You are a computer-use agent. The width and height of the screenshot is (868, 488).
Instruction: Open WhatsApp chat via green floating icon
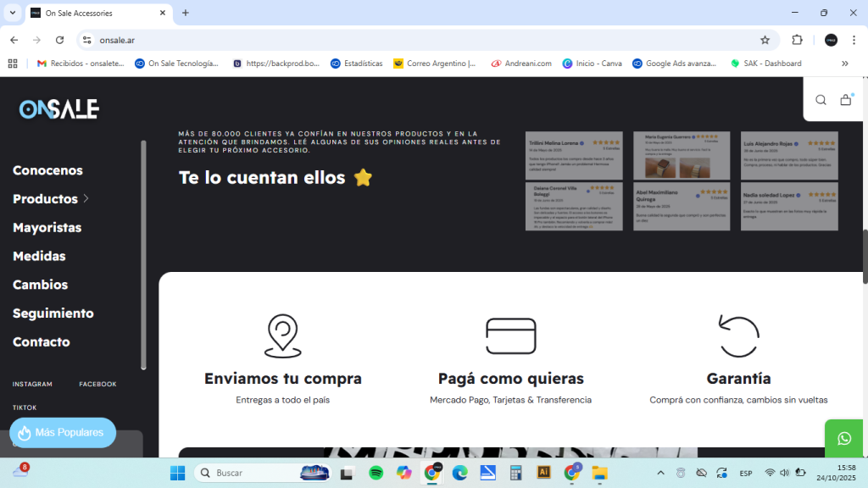pyautogui.click(x=843, y=438)
